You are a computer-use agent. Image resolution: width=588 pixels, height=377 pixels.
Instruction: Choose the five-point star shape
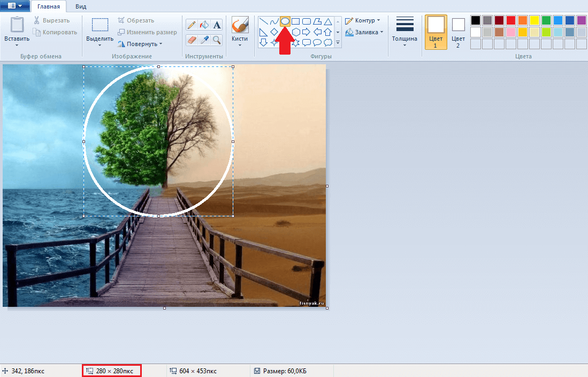tap(285, 42)
